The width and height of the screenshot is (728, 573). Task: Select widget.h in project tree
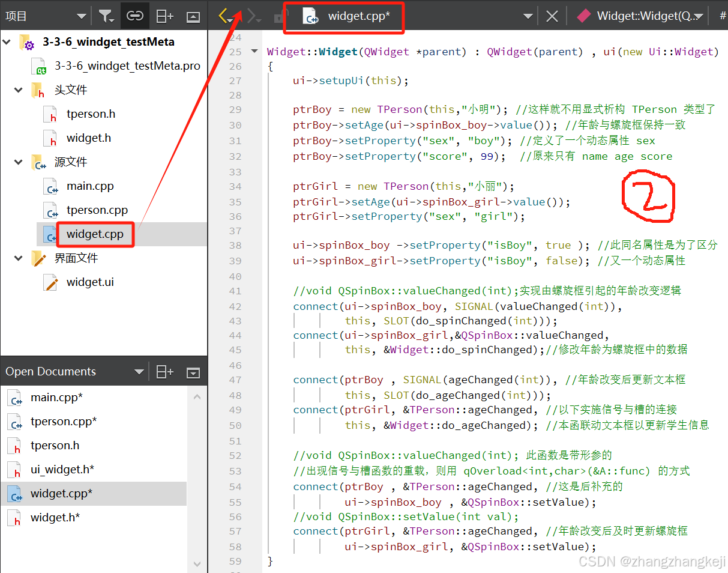(x=89, y=138)
